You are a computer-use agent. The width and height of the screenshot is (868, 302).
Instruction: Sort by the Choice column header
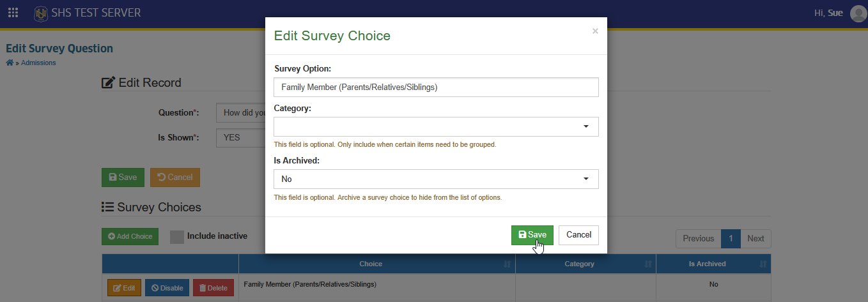point(376,264)
